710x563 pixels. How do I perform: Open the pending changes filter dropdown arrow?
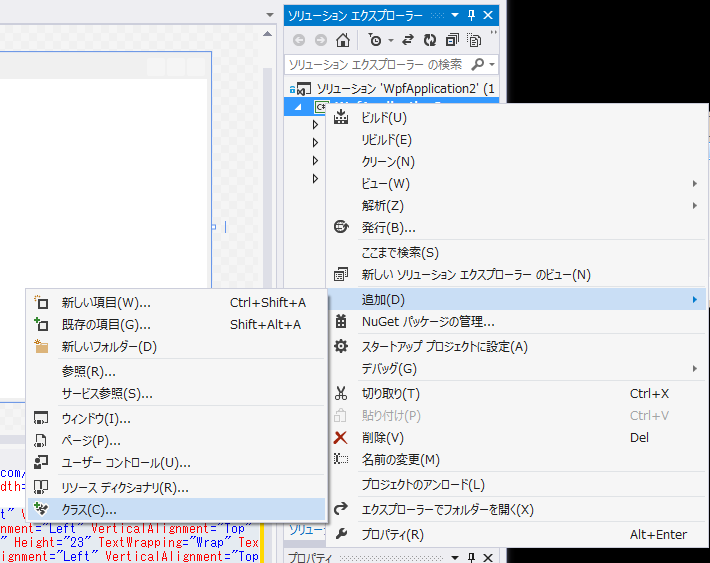click(x=391, y=41)
